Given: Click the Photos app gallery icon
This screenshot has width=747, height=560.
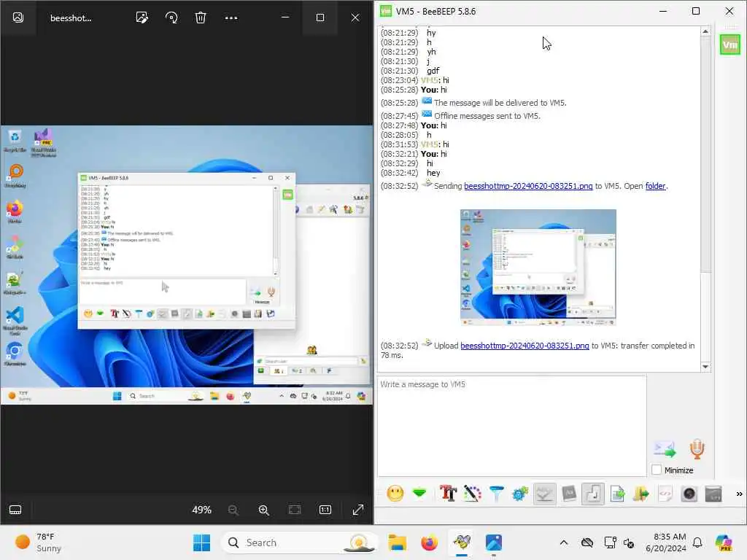Looking at the screenshot, I should pos(18,17).
